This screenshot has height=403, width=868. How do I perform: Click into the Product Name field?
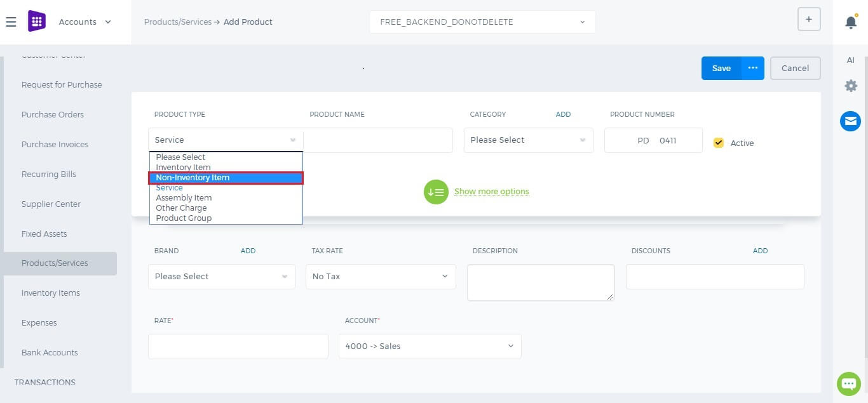[378, 140]
